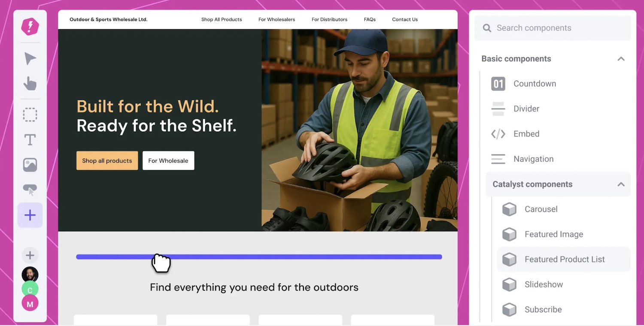Click the lightning bolt logo icon
The width and height of the screenshot is (644, 326).
pyautogui.click(x=30, y=27)
